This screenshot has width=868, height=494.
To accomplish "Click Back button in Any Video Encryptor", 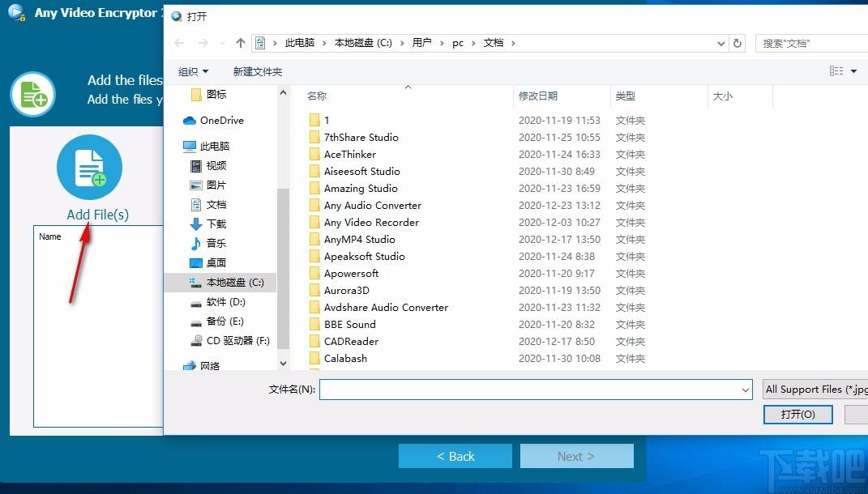I will pyautogui.click(x=455, y=457).
